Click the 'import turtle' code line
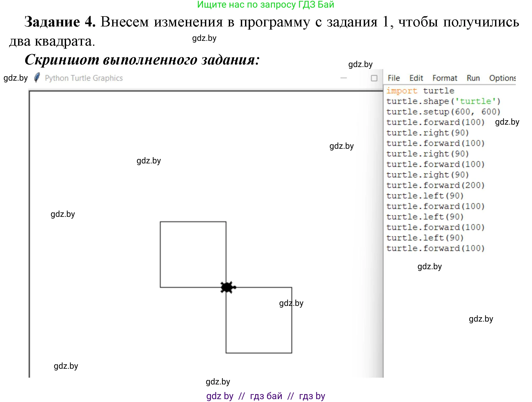Image resolution: width=532 pixels, height=402 pixels. pyautogui.click(x=420, y=91)
